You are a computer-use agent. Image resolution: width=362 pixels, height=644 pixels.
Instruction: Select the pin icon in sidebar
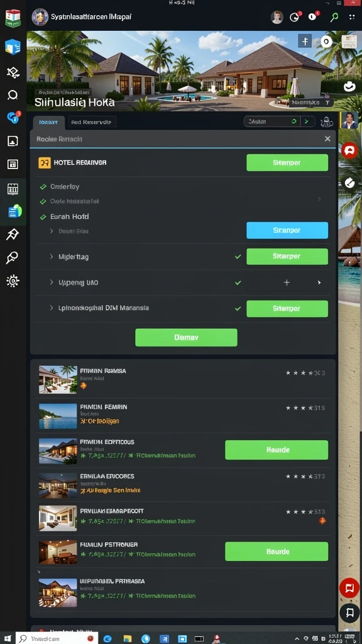click(13, 235)
